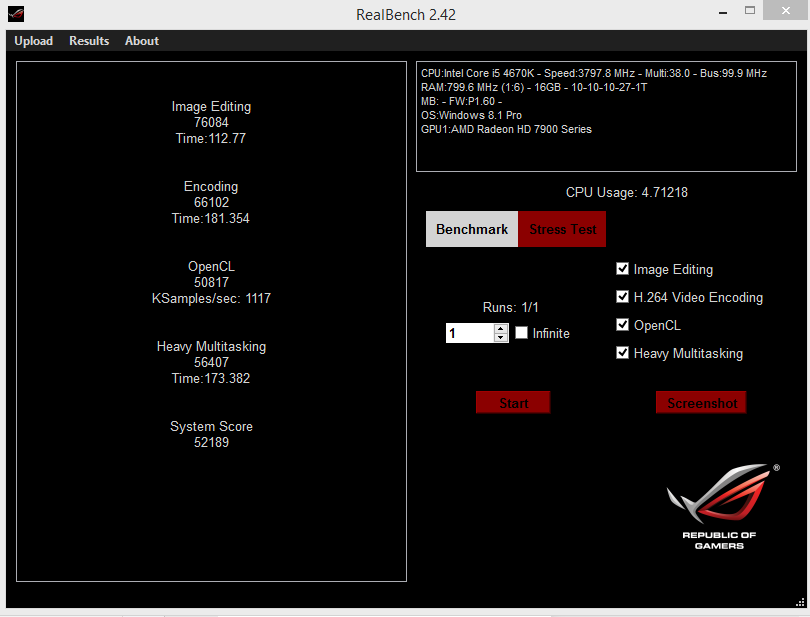Click the GPU1:AMD Radeon HD 7900 line
Viewport: 810px width, 617px height.
coord(506,129)
